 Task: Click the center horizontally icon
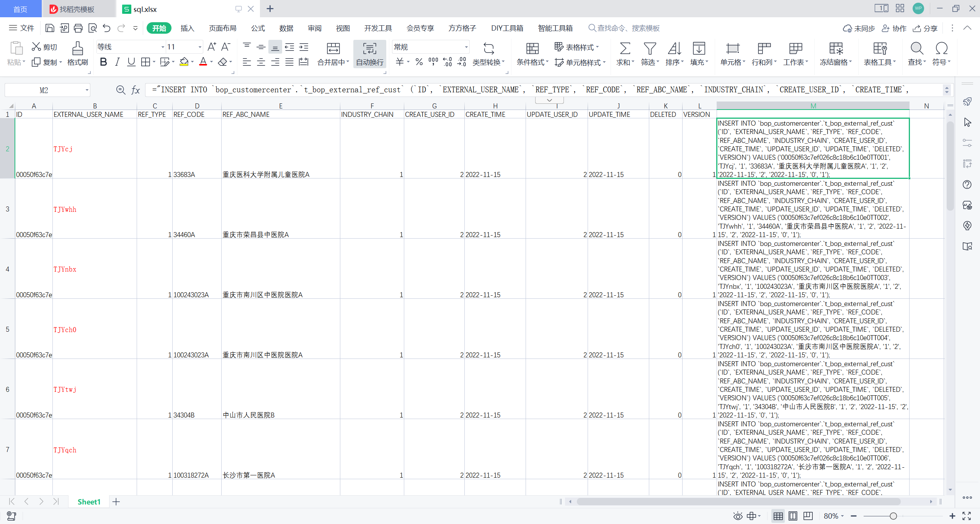coord(261,62)
